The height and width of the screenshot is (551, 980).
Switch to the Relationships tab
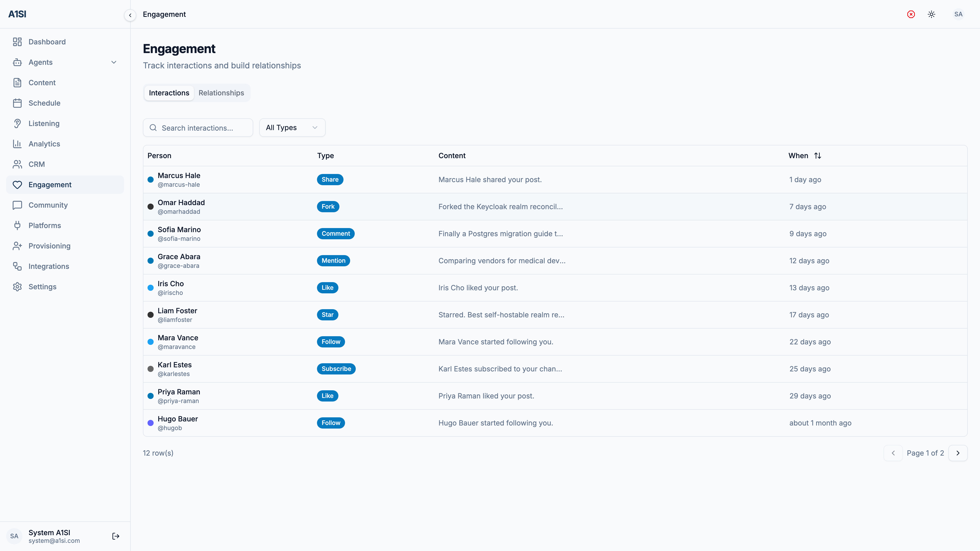pyautogui.click(x=222, y=93)
